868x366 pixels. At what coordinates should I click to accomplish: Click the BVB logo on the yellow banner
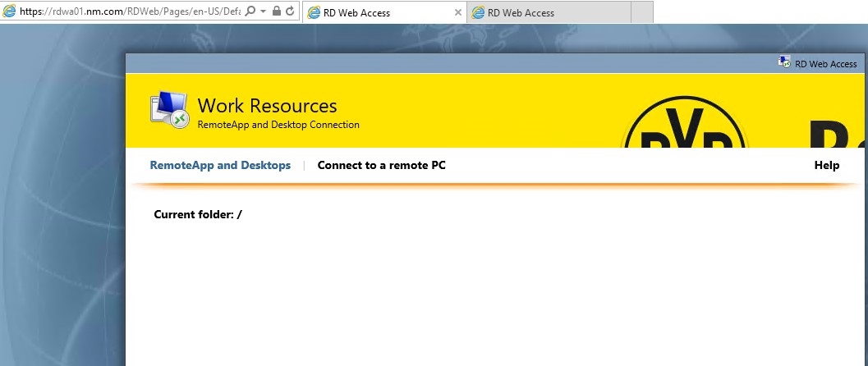tap(685, 130)
